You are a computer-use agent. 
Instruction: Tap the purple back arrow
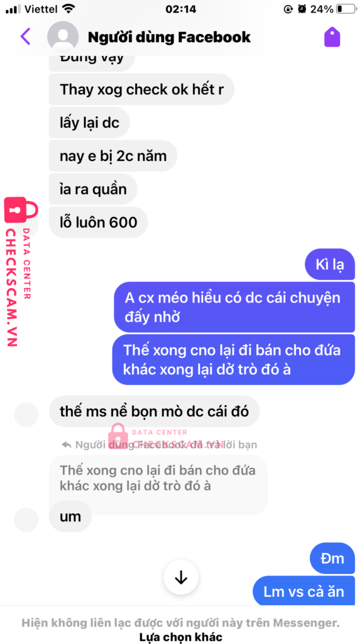tap(25, 37)
